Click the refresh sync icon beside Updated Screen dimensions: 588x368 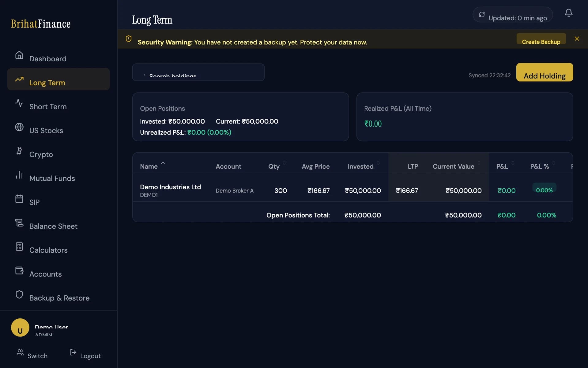tap(482, 14)
